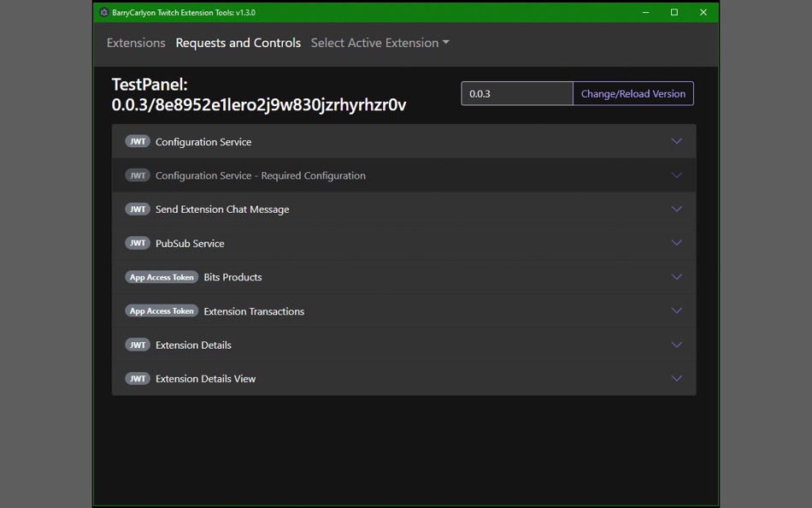This screenshot has width=812, height=508.
Task: Expand chevron for Required Configuration row
Action: coord(676,175)
